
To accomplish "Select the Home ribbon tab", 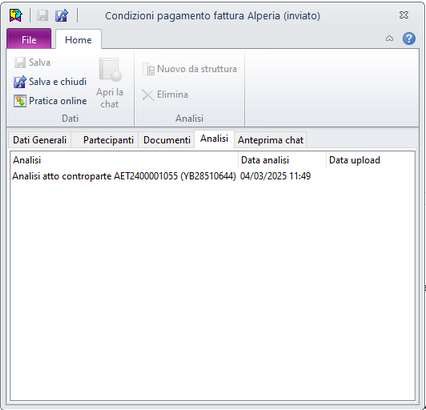I will tap(78, 40).
